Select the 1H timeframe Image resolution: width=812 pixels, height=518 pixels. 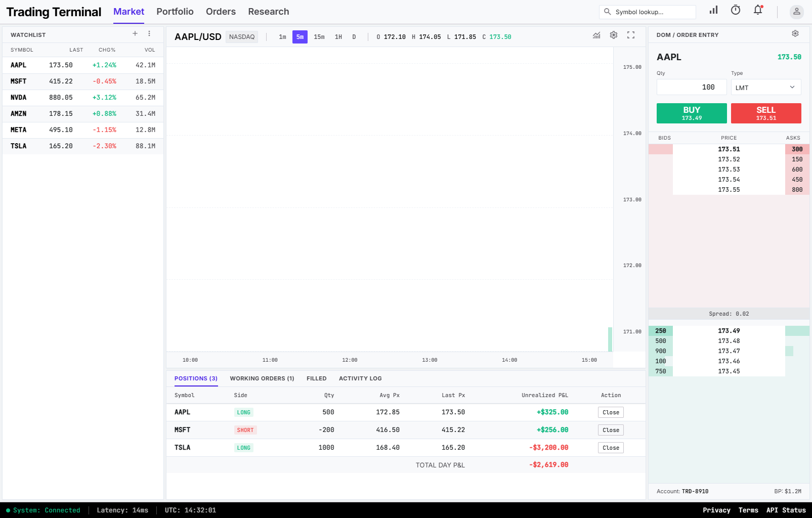(338, 37)
